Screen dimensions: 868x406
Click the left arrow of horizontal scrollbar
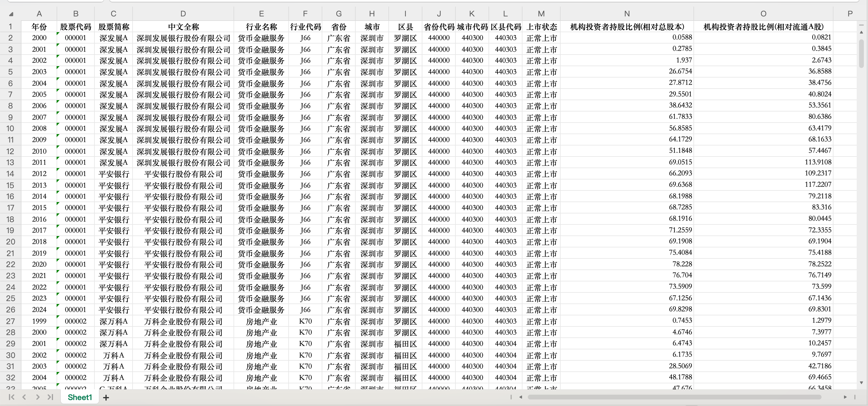[x=521, y=397]
